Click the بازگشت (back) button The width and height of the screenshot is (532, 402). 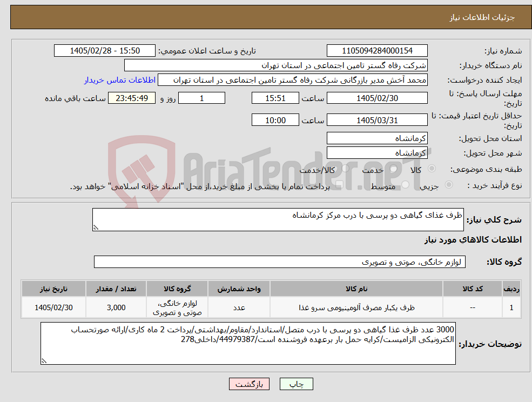pyautogui.click(x=249, y=384)
